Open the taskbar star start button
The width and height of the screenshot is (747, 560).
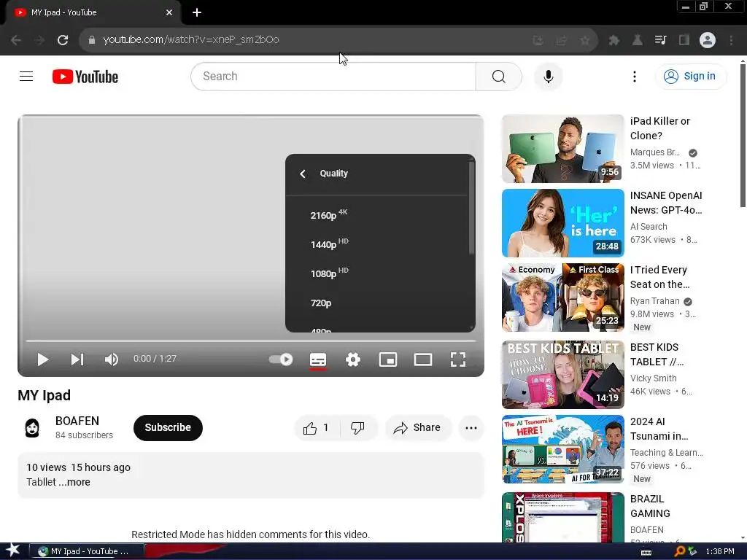[12, 551]
